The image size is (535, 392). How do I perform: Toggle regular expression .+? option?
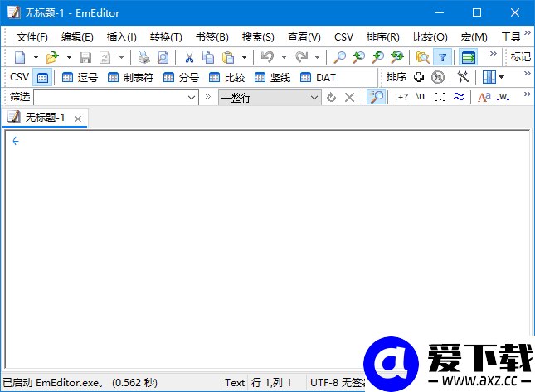[401, 97]
